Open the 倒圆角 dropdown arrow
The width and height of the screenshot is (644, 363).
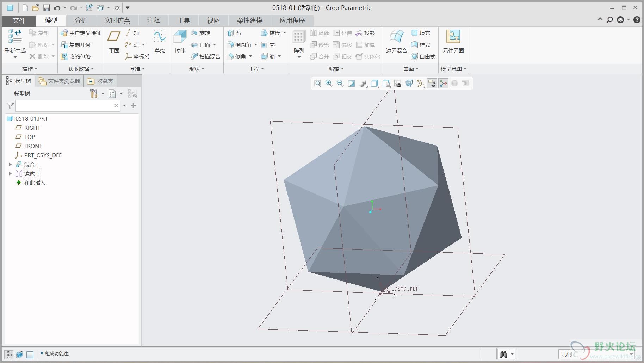click(x=256, y=45)
